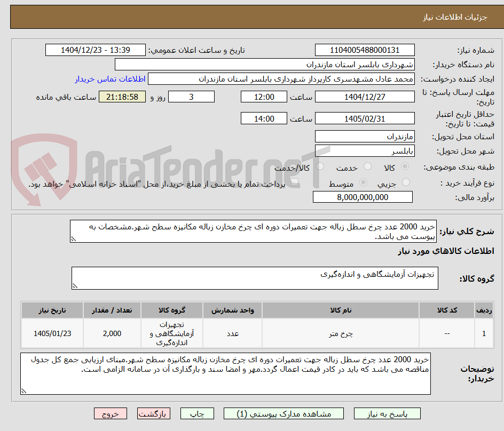
Task: Select the کالا radio button
Action: 405,166
